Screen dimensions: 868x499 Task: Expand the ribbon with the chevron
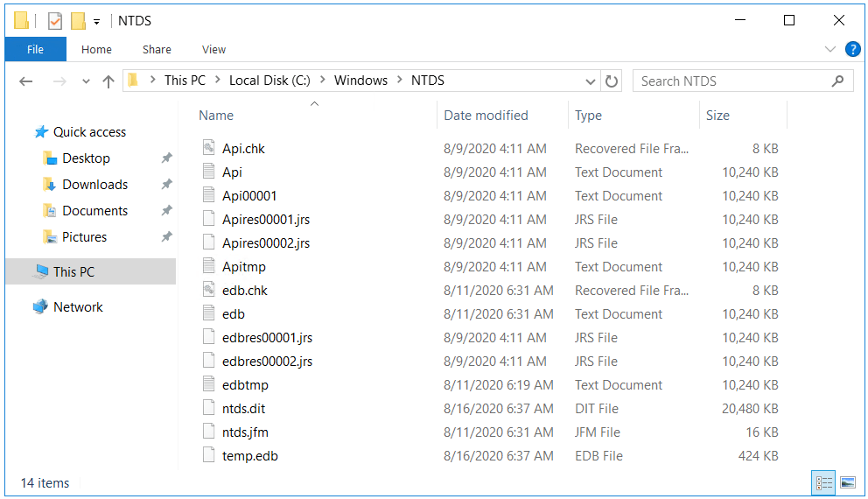click(x=829, y=49)
